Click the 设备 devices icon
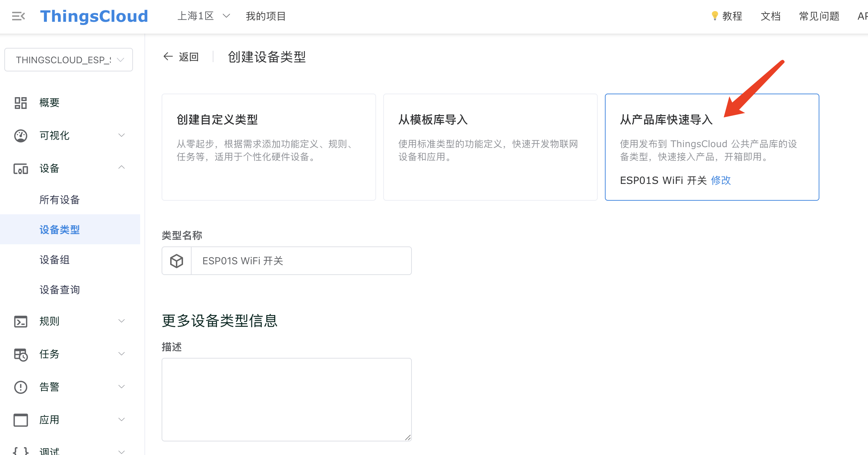The image size is (868, 455). point(21,169)
